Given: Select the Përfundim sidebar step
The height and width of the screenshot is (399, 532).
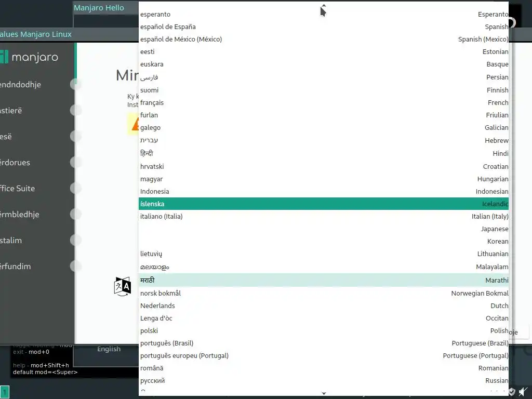Looking at the screenshot, I should [x=15, y=267].
